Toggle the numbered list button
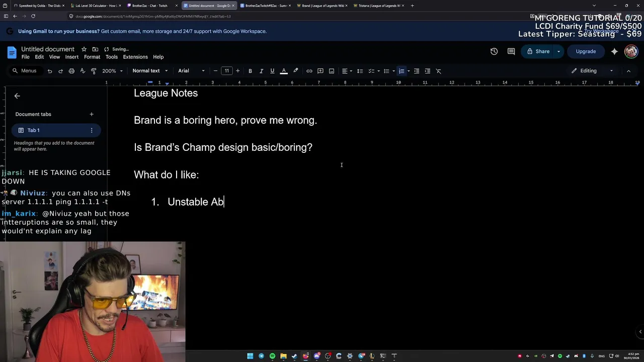644x362 pixels. pos(401,71)
